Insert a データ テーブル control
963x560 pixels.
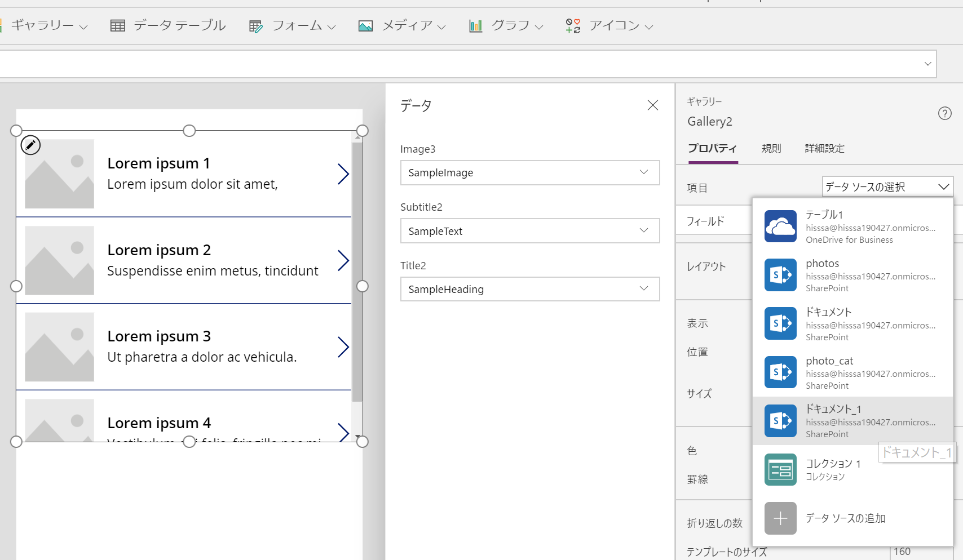click(x=168, y=25)
